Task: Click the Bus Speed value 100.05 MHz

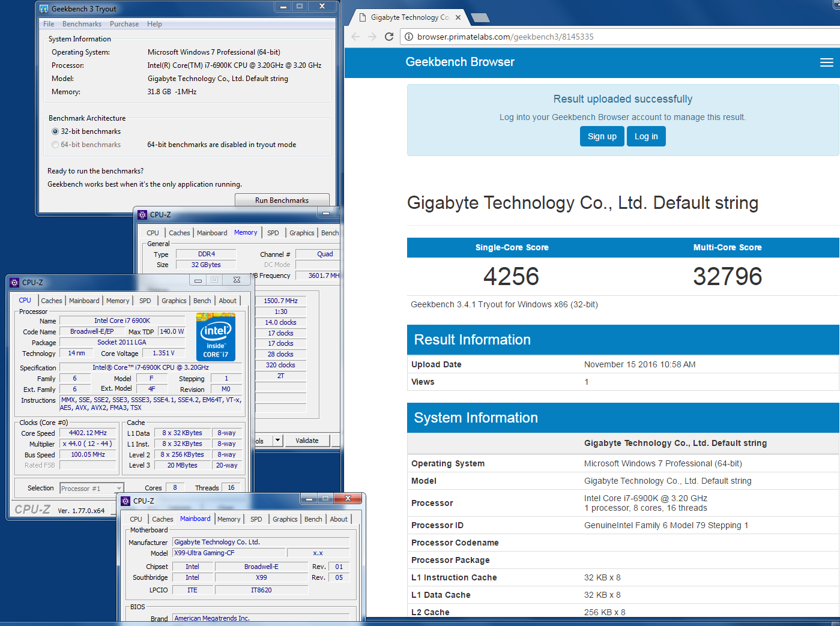Action: (x=88, y=454)
